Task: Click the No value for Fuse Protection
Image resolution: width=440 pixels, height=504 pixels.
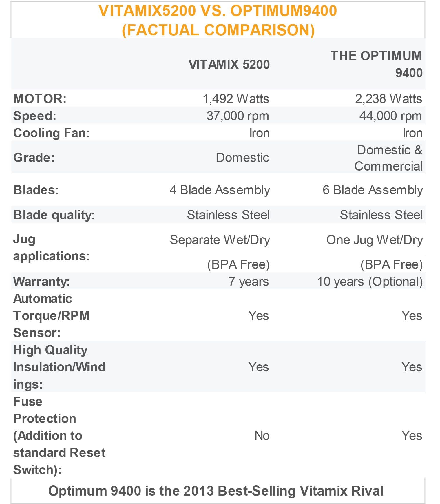Action: click(262, 435)
